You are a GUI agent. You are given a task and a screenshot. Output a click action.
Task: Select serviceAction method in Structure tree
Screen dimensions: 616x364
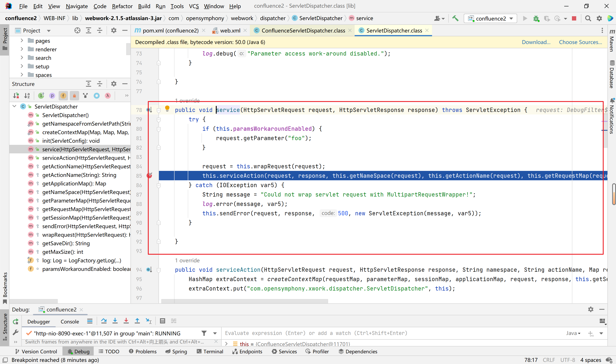(86, 158)
